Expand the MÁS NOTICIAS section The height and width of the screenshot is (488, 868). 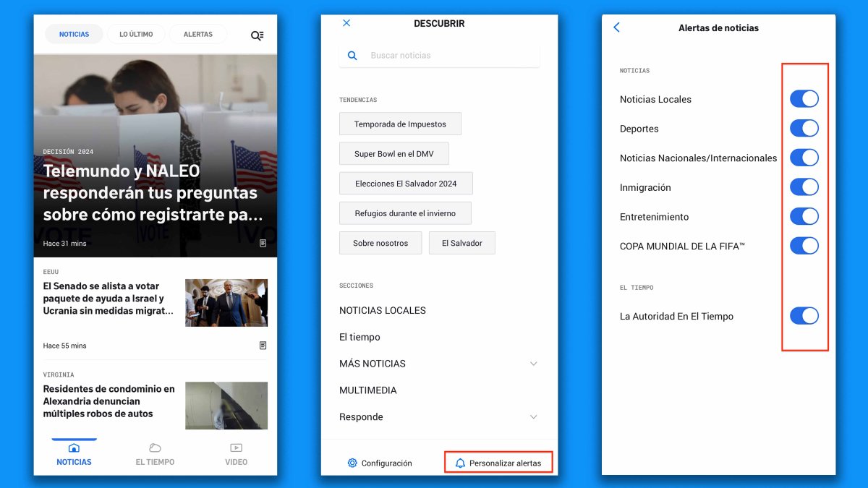(533, 364)
